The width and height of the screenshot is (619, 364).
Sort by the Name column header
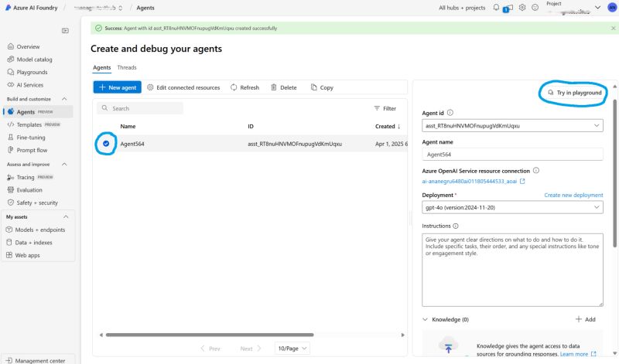coord(128,126)
